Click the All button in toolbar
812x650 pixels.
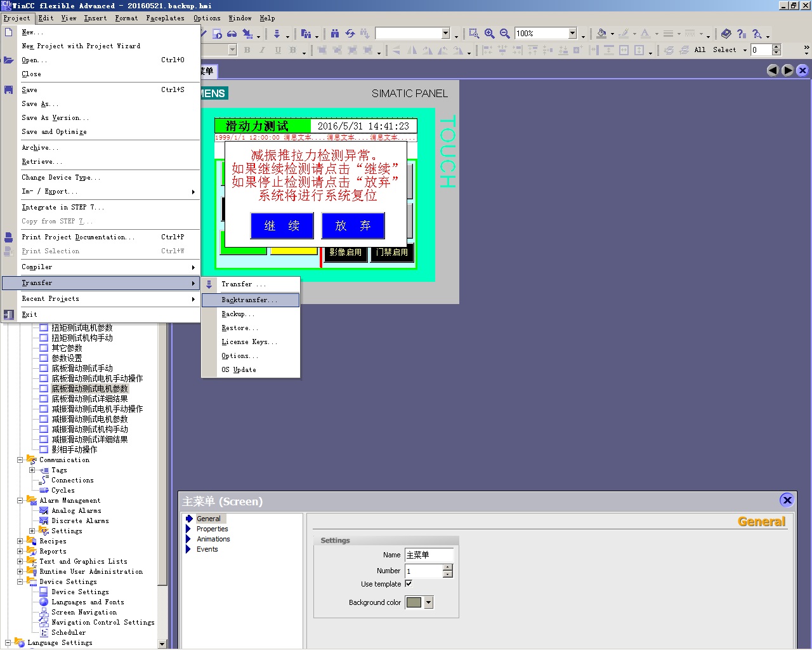coord(700,50)
